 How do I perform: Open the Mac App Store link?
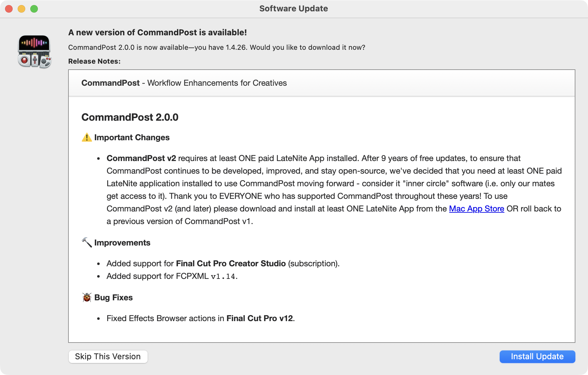tap(476, 209)
